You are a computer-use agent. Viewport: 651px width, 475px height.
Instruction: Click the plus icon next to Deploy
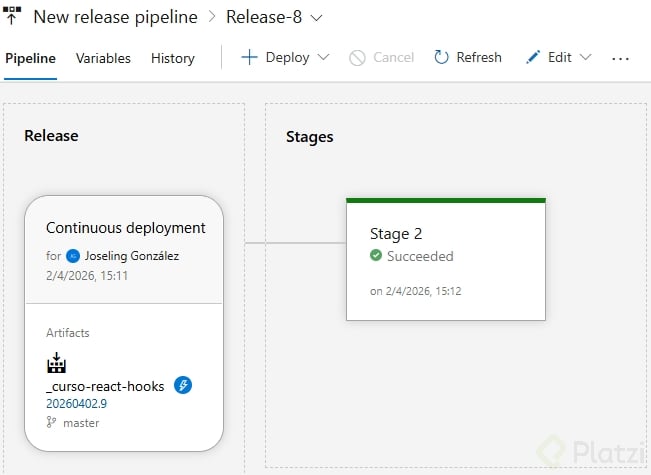[x=250, y=58]
